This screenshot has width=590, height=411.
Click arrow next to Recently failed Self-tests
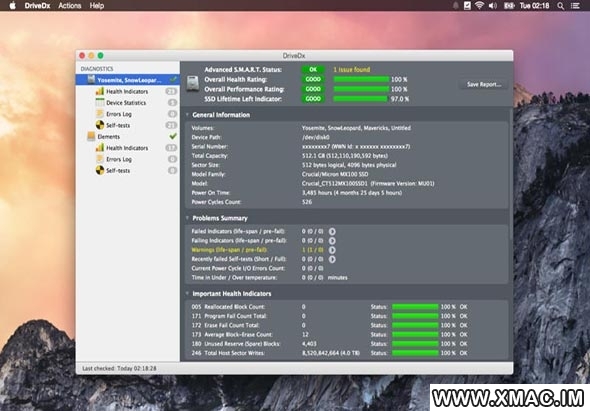click(332, 259)
